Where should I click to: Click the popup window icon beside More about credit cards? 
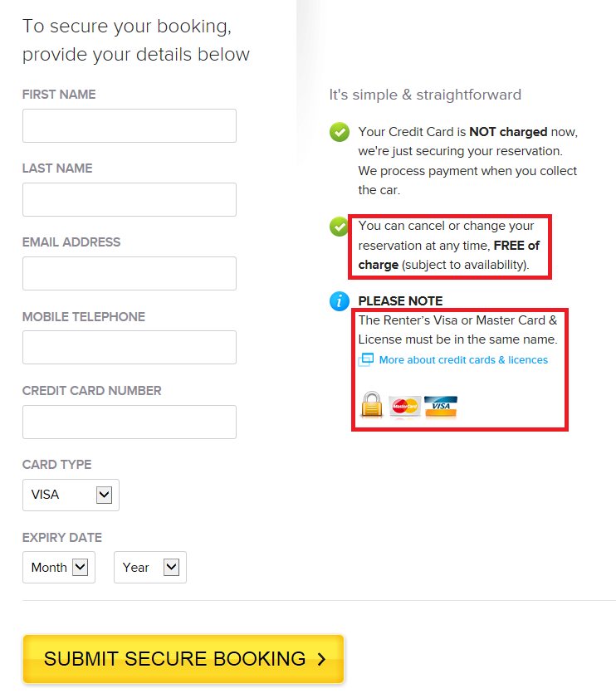pos(366,360)
